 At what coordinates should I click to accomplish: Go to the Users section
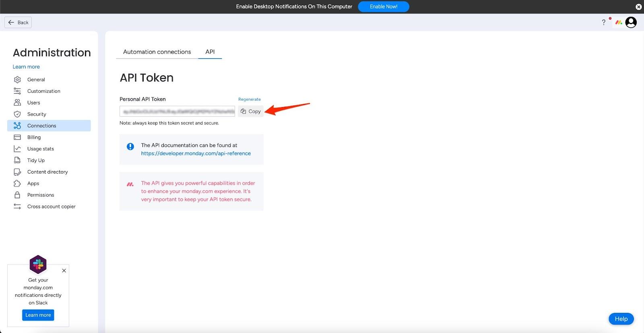[x=49, y=103]
